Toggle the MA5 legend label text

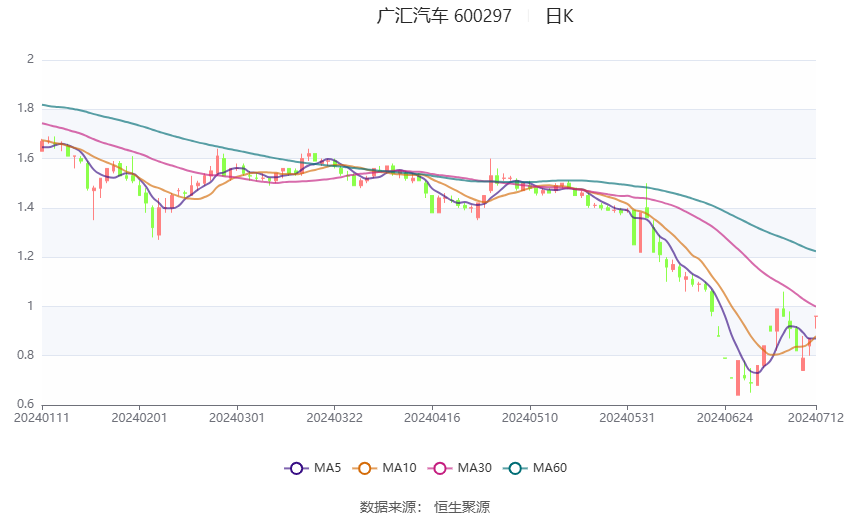click(328, 468)
